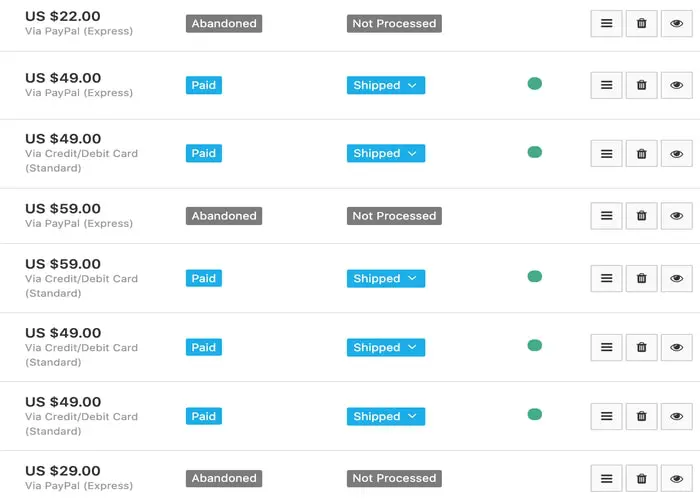Click green status dot on $59.00 card order

[535, 277]
